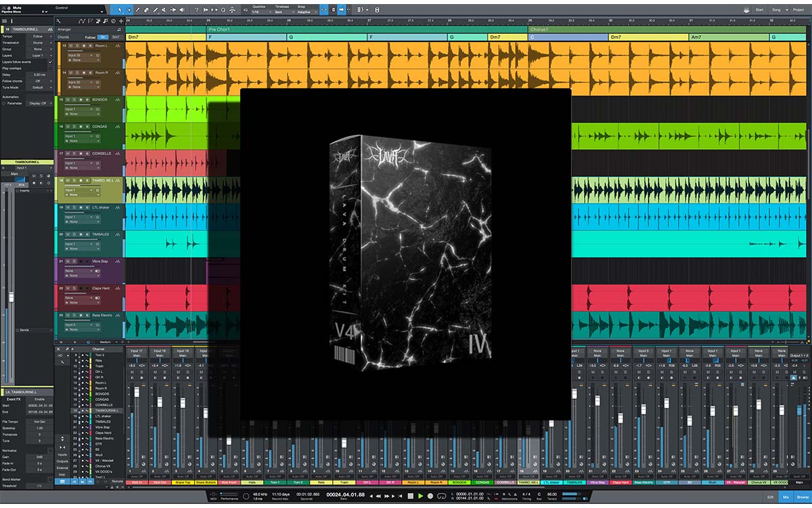Solo the CONGAS track
The width and height of the screenshot is (812, 508).
(74, 127)
